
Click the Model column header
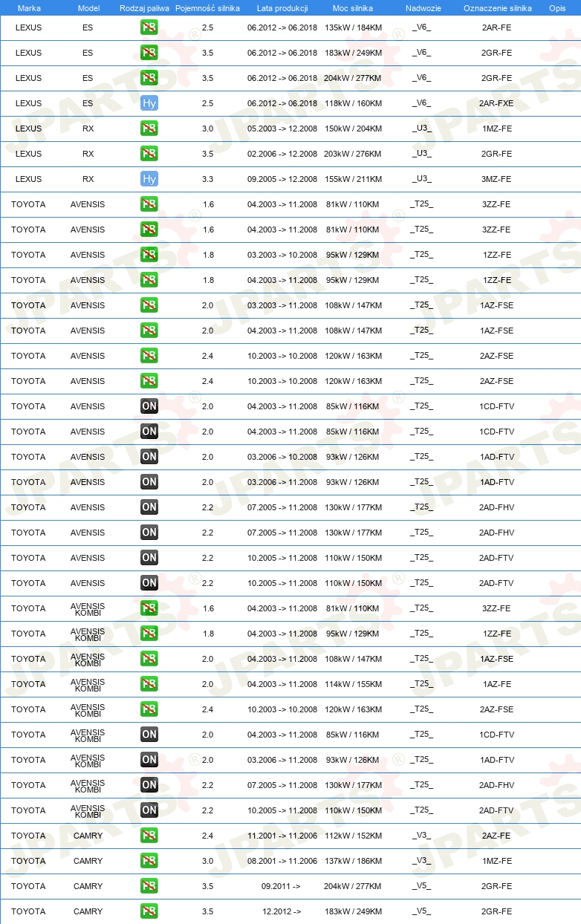[88, 8]
